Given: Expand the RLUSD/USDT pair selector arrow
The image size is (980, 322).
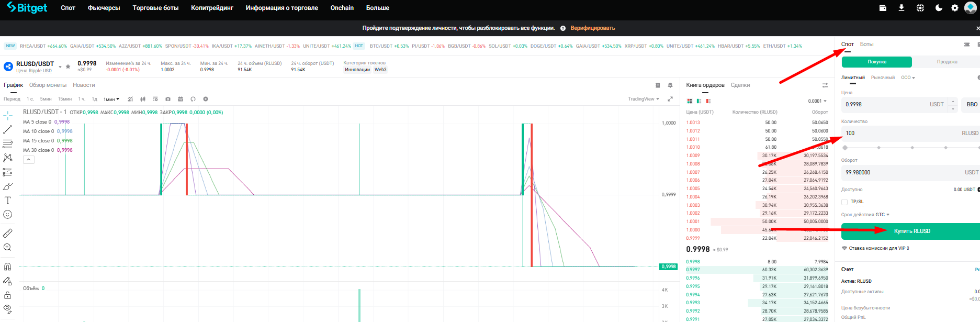Looking at the screenshot, I should [x=60, y=67].
